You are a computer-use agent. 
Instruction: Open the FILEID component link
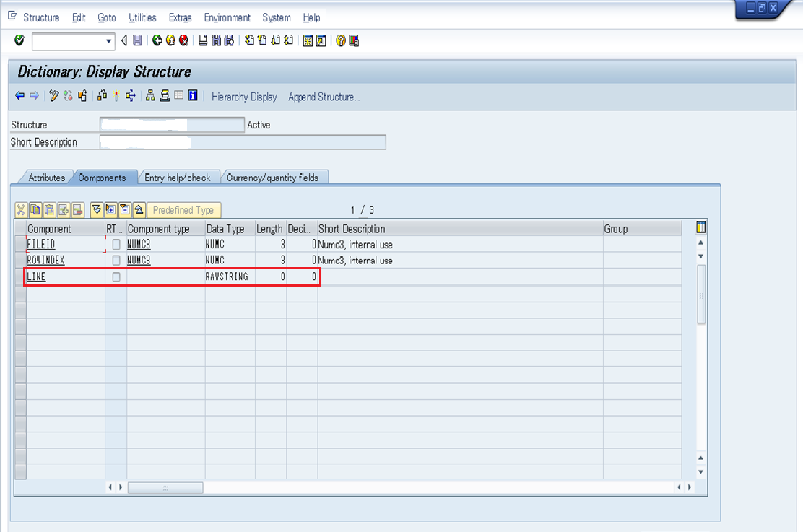(41, 245)
